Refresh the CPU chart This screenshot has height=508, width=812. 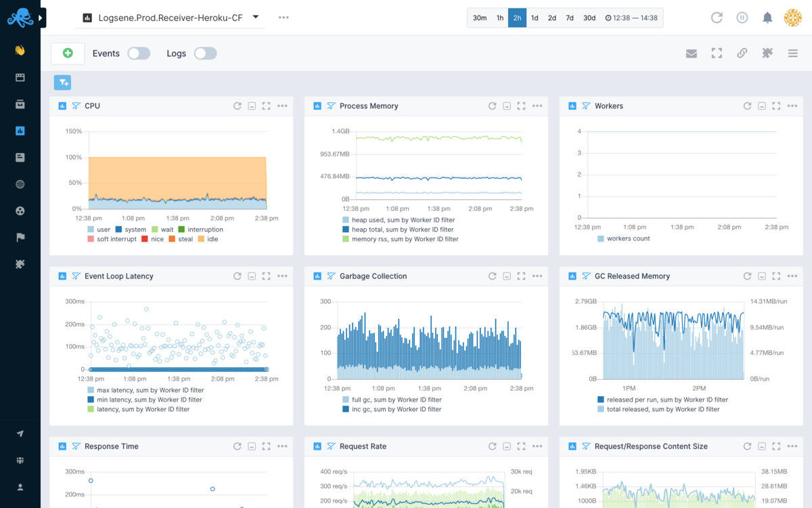coord(237,106)
